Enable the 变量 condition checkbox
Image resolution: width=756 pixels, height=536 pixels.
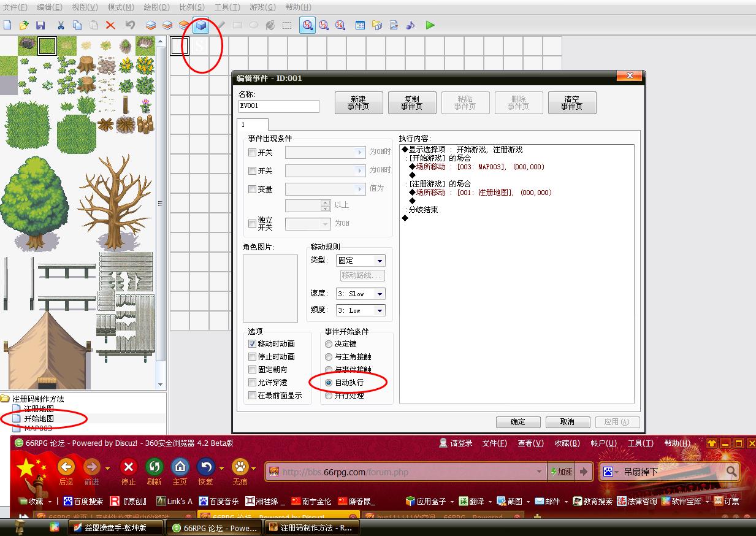253,190
